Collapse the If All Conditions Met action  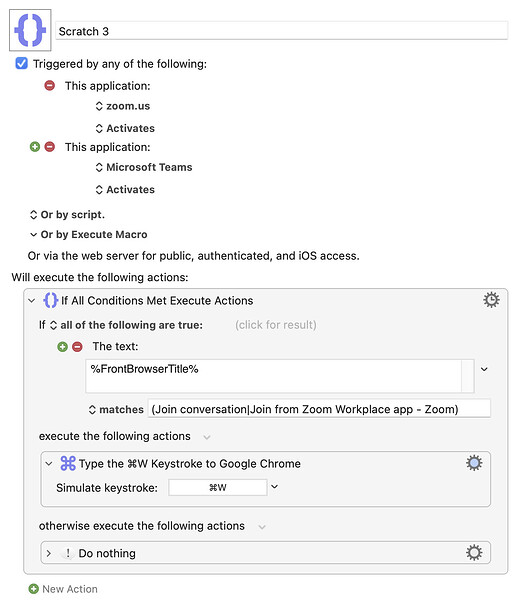click(32, 301)
